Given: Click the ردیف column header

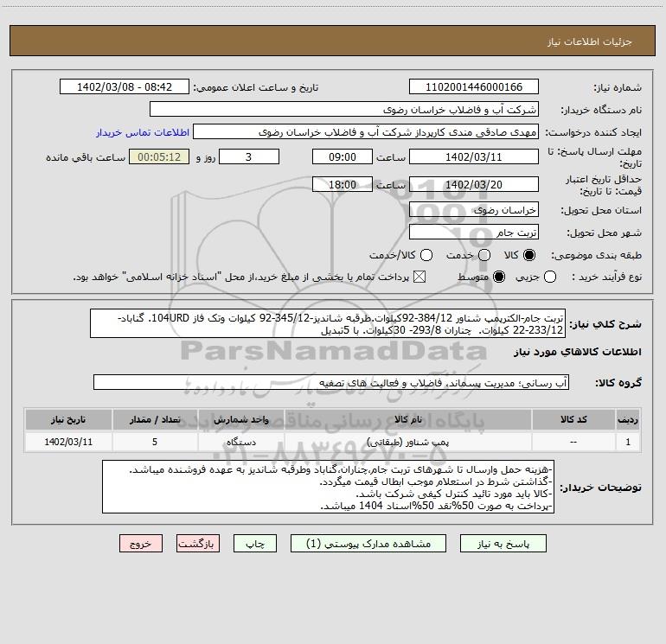Looking at the screenshot, I should click(628, 419).
